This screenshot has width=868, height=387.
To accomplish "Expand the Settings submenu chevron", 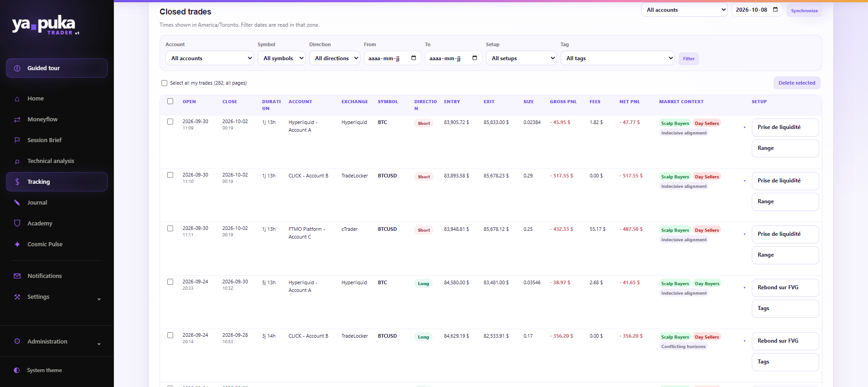I will [x=99, y=299].
